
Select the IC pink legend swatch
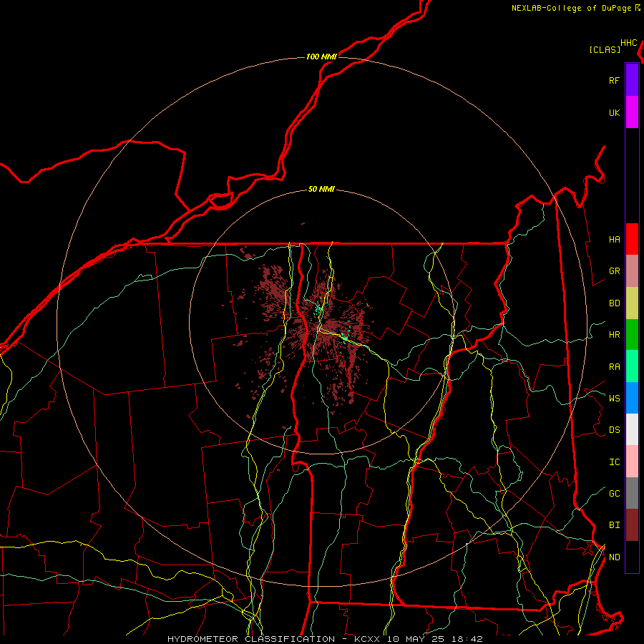point(632,462)
